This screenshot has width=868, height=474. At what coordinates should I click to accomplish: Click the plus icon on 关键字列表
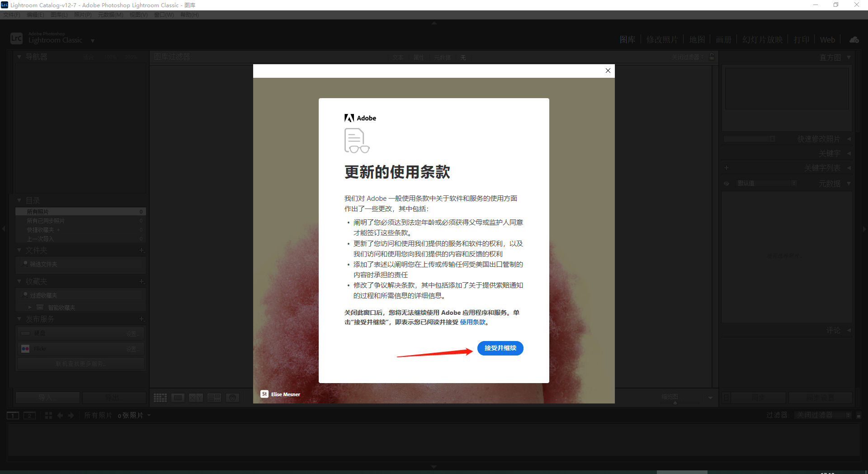[726, 168]
